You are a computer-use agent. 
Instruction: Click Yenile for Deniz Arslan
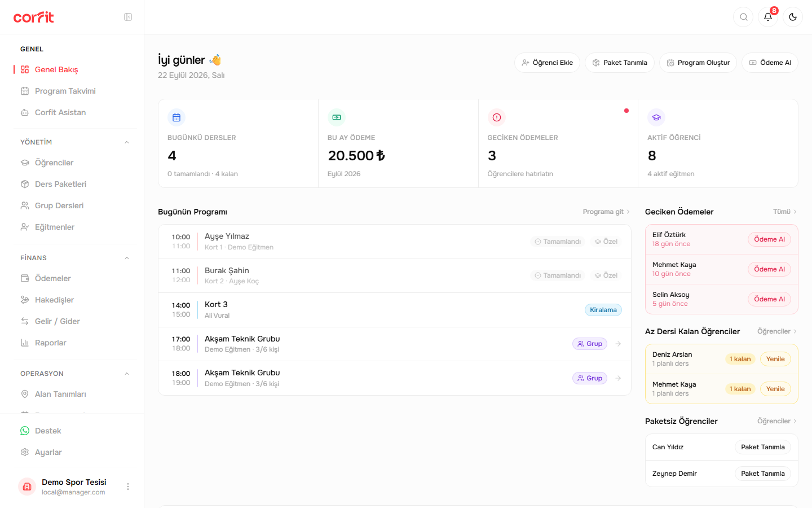tap(775, 359)
